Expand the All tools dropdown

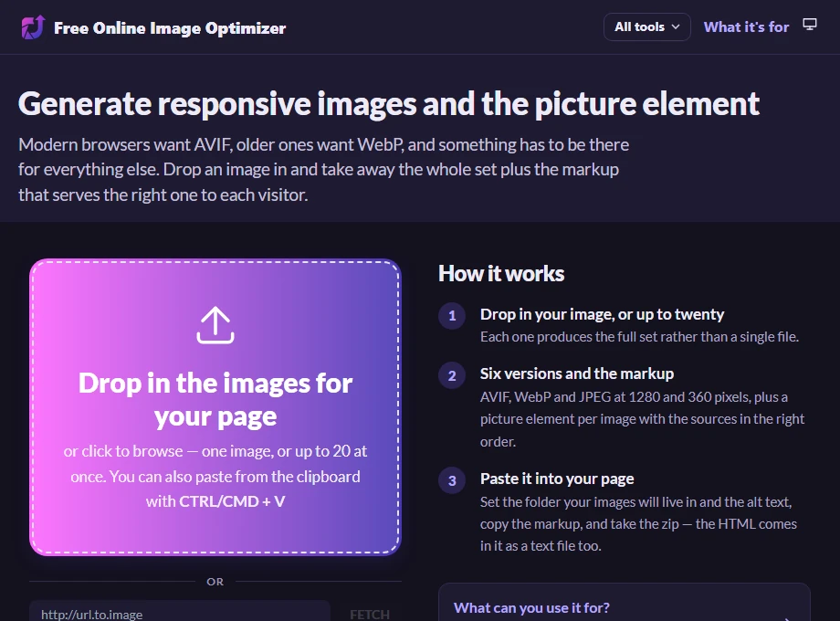click(646, 26)
